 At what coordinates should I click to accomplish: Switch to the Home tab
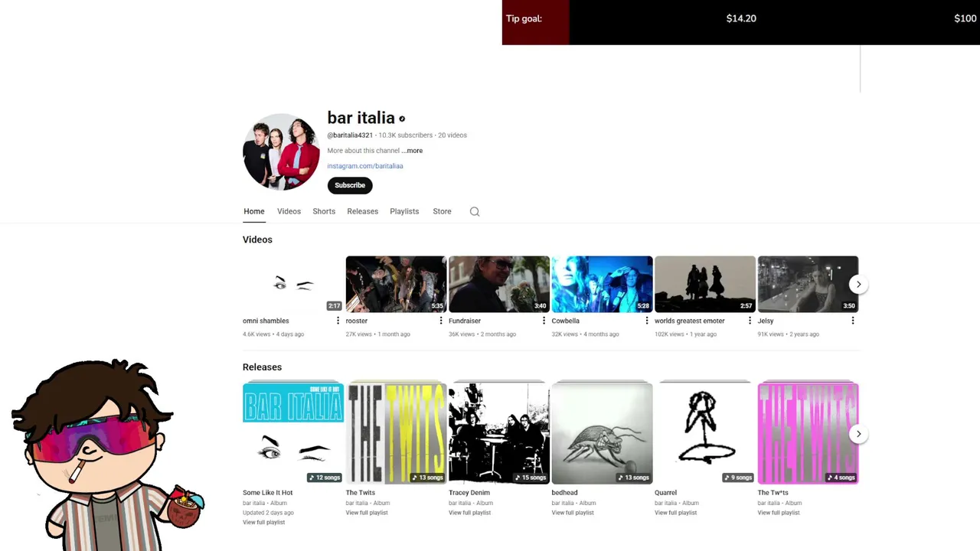coord(254,211)
